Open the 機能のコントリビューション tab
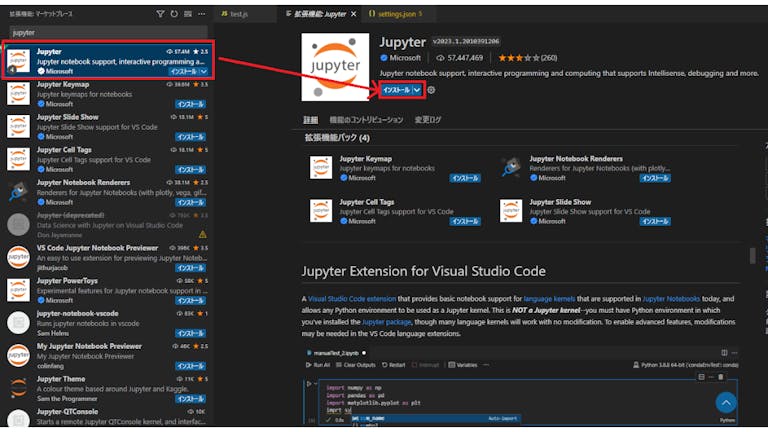This screenshot has width=768, height=432. coord(366,120)
